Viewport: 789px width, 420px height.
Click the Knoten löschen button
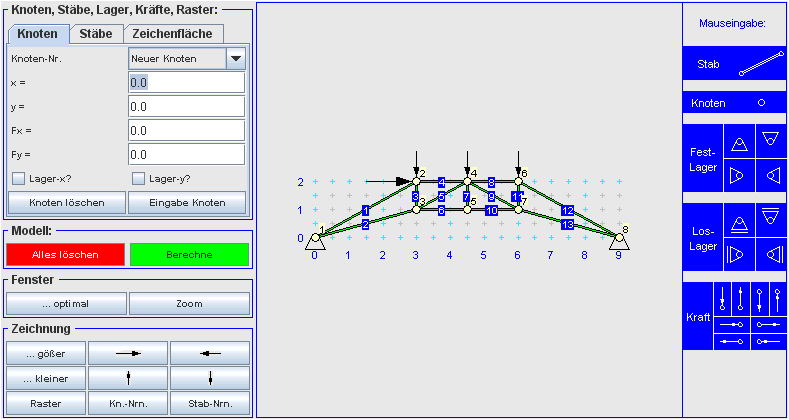[67, 203]
